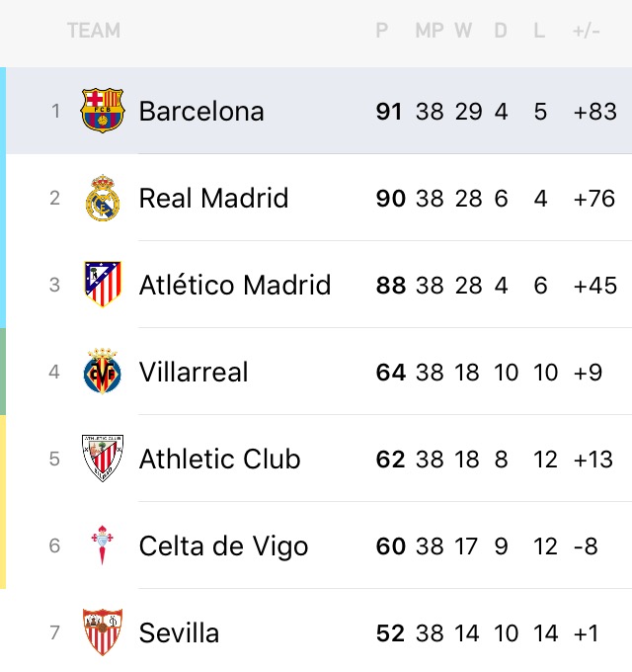The height and width of the screenshot is (672, 632).
Task: Select the Villarreal team name
Action: 194,372
